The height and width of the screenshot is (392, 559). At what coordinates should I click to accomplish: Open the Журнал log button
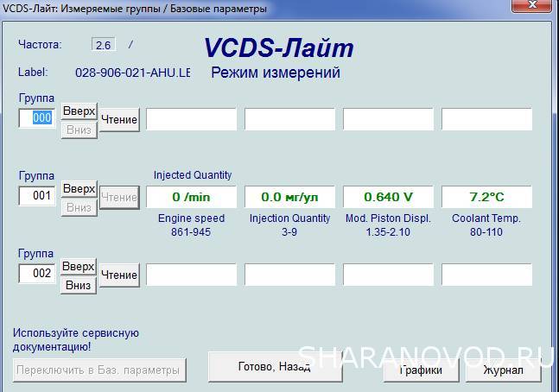pyautogui.click(x=503, y=370)
